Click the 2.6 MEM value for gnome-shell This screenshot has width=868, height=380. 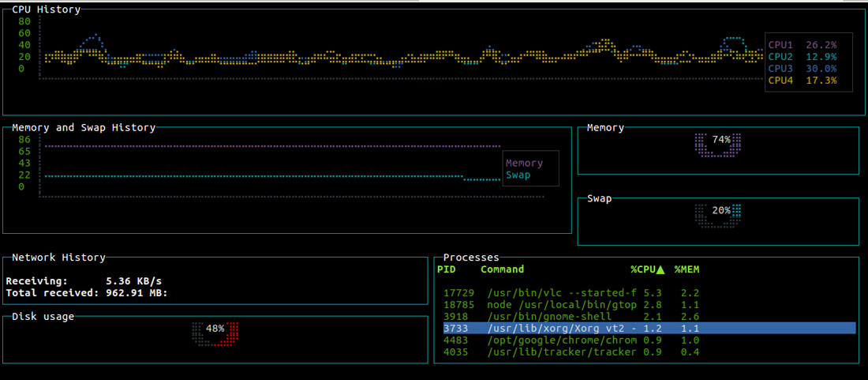click(690, 317)
